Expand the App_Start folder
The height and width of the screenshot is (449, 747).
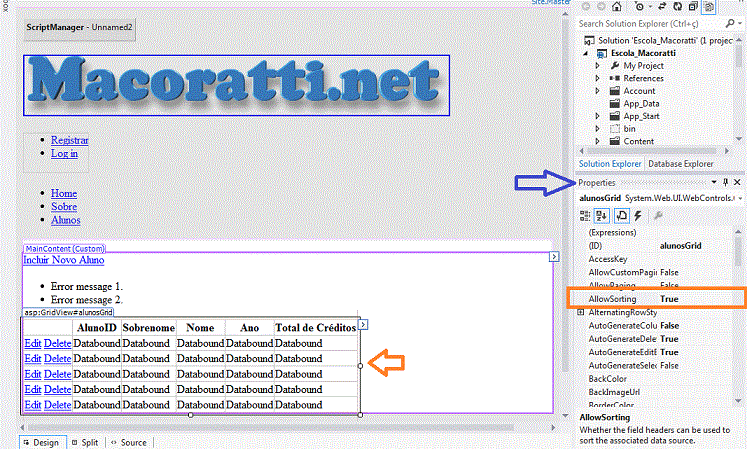coord(597,116)
